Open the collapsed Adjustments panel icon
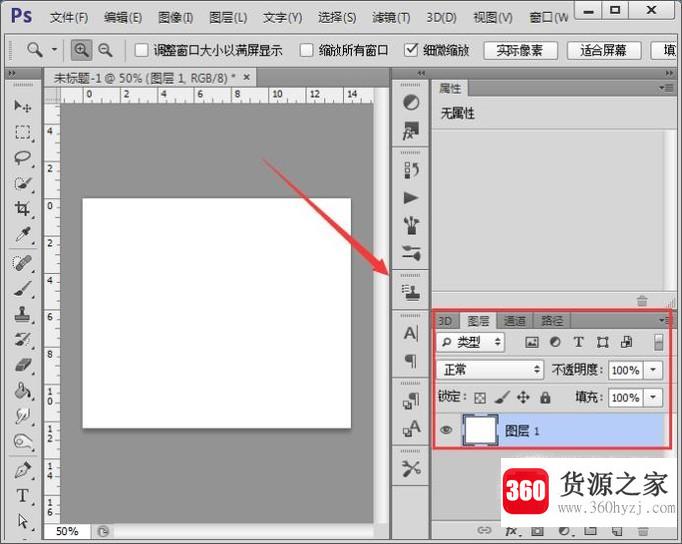 click(411, 103)
